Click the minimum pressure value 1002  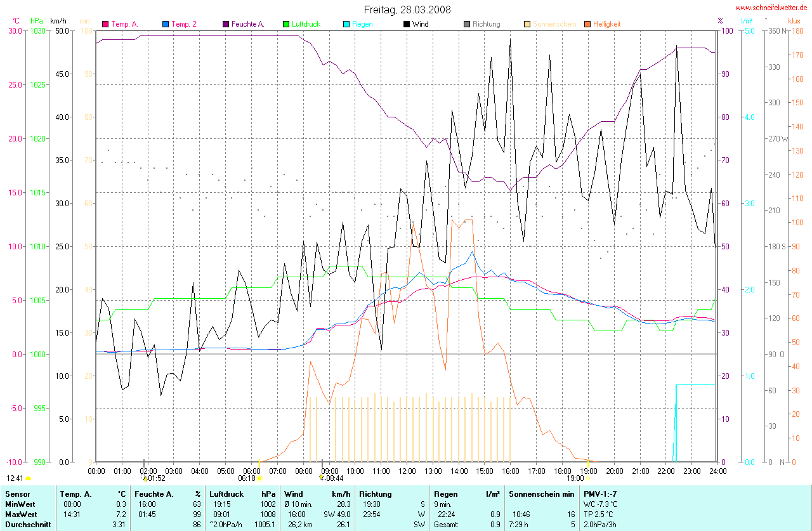267,504
